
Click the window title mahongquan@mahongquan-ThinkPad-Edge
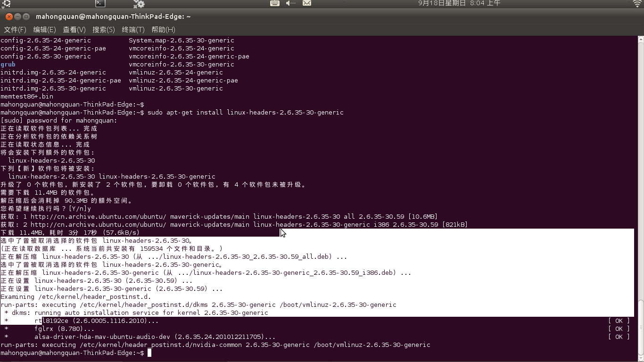[113, 16]
